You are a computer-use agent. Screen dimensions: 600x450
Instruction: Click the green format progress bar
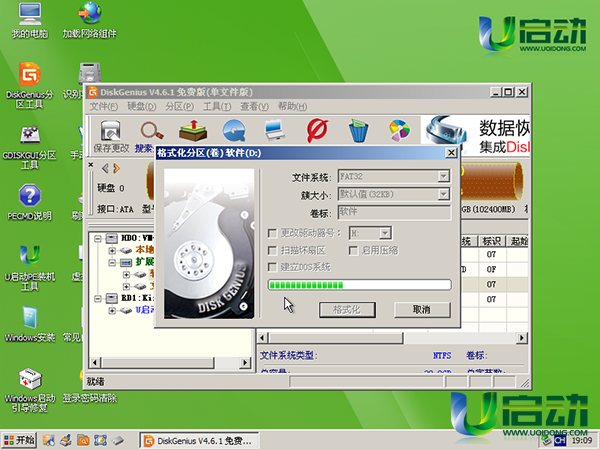(x=359, y=285)
